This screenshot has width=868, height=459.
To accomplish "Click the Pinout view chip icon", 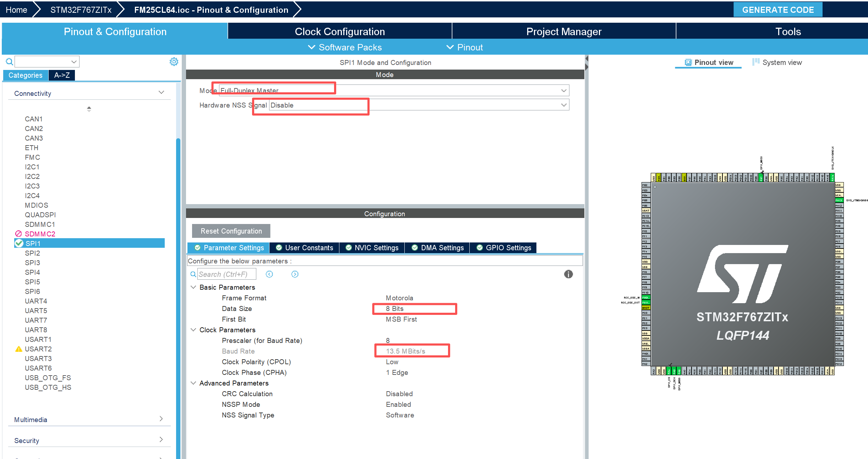I will tap(688, 62).
